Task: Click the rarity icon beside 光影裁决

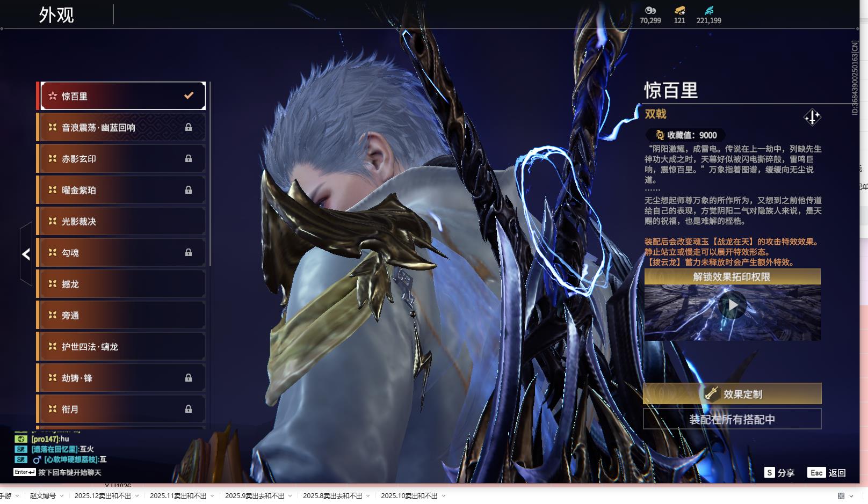Action: (53, 221)
